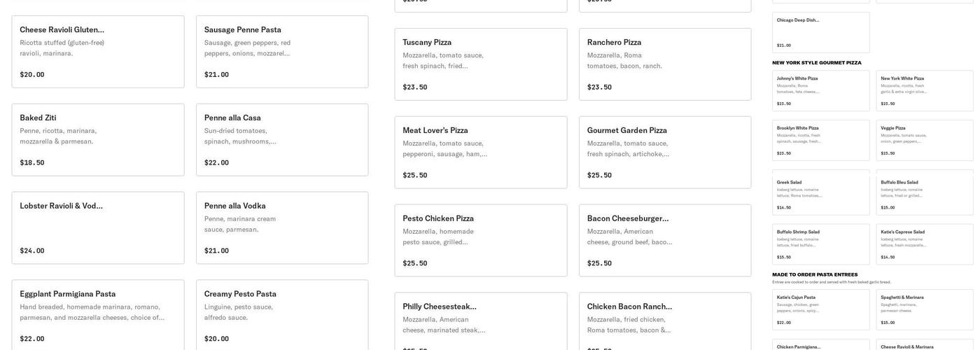Screen dimensions: 980x350
Task: Pick the Bacon Cheeseburger pizza card
Action: (x=665, y=241)
